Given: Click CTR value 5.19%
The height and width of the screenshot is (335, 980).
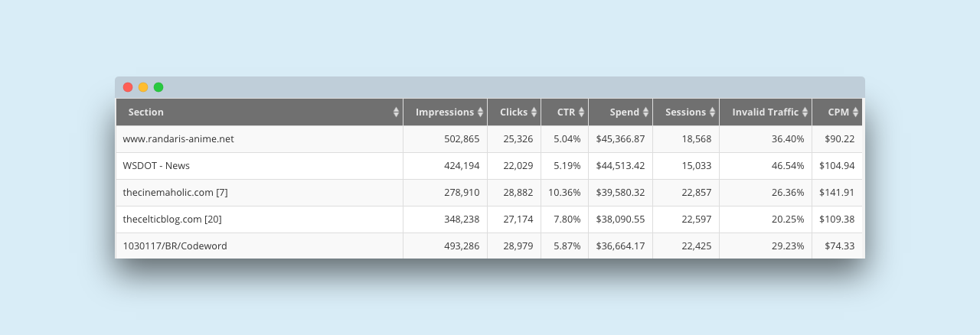Looking at the screenshot, I should (x=567, y=166).
